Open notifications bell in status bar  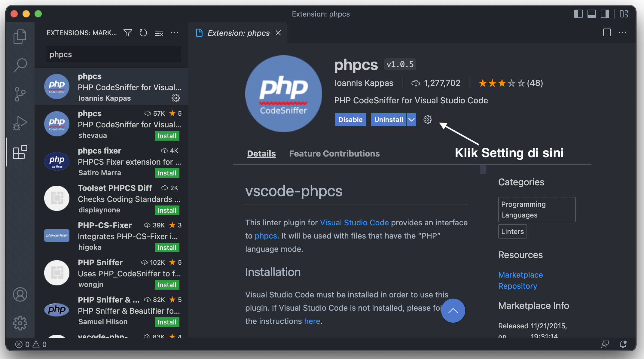click(623, 344)
